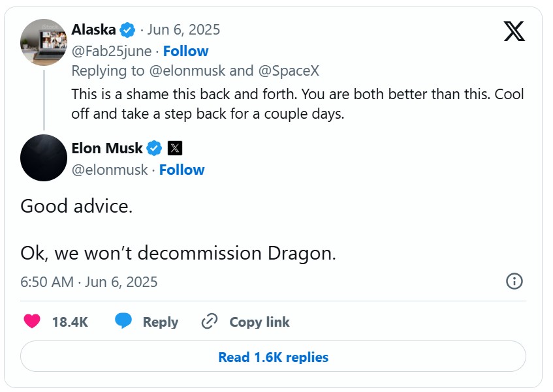
Task: Click the chain link copy icon
Action: (209, 322)
